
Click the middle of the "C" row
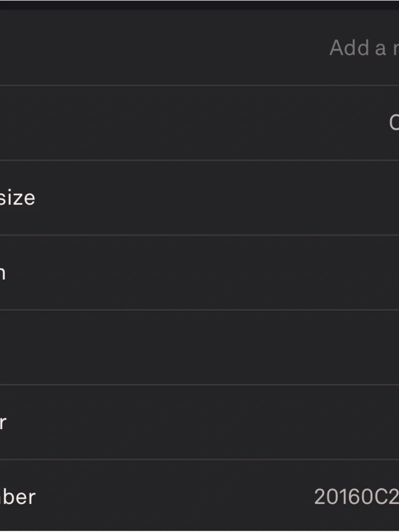click(199, 123)
